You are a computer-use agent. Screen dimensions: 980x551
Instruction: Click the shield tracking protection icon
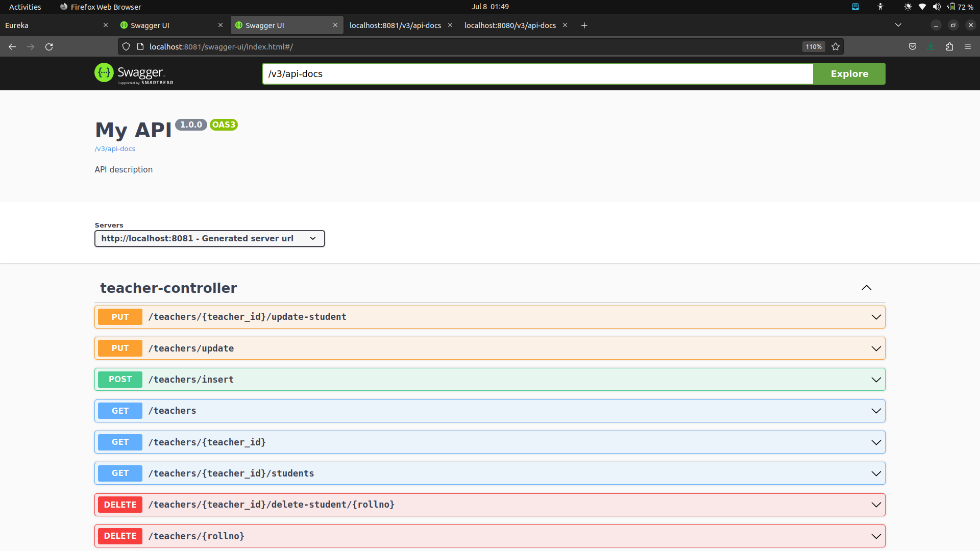coord(126,46)
